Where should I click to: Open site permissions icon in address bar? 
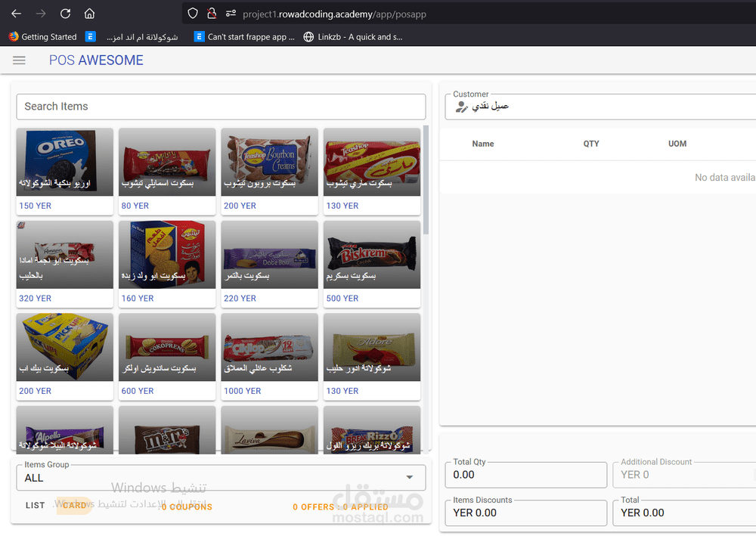[x=231, y=14]
